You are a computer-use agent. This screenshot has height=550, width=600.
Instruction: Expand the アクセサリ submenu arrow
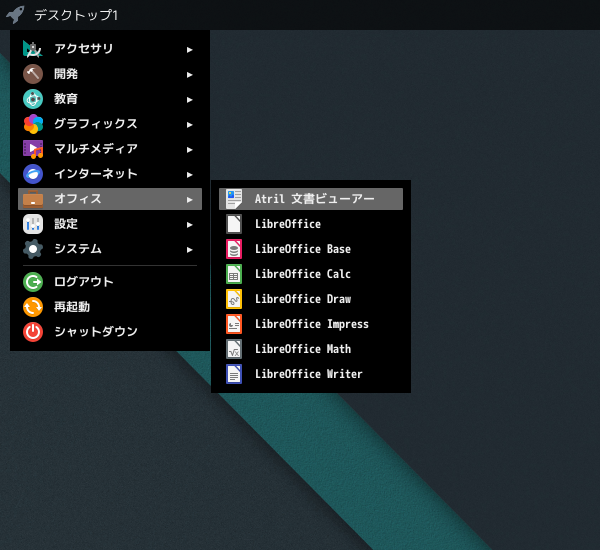189,50
